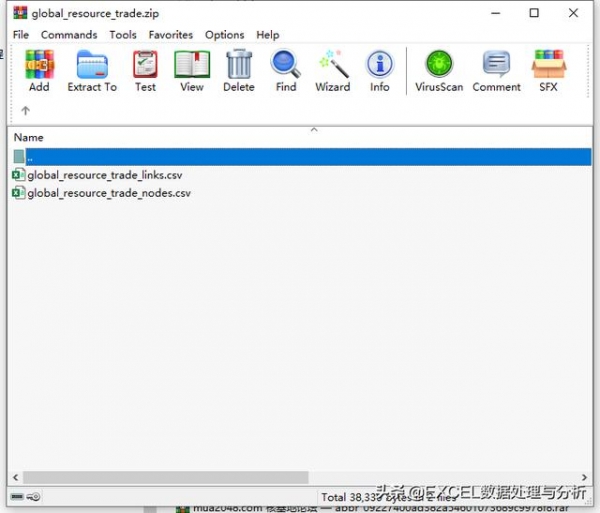
Task: Click the Add archive toolbar icon
Action: [x=39, y=70]
